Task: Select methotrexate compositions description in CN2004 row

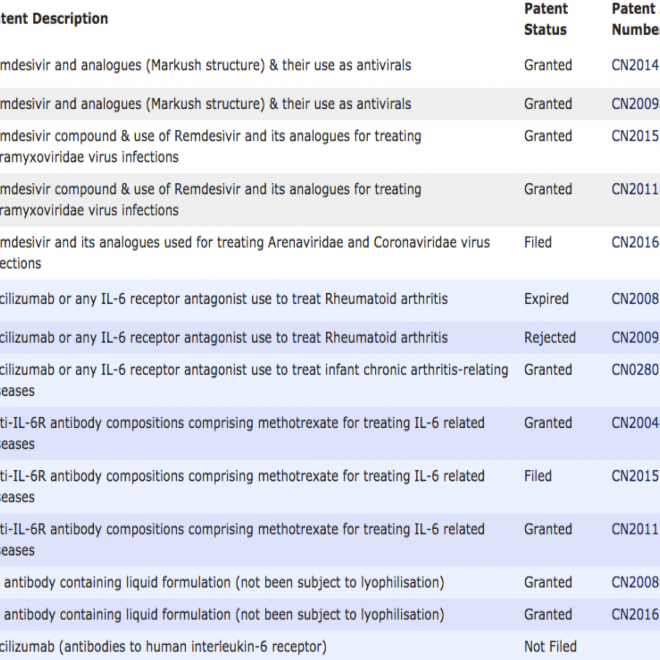Action: [x=242, y=433]
